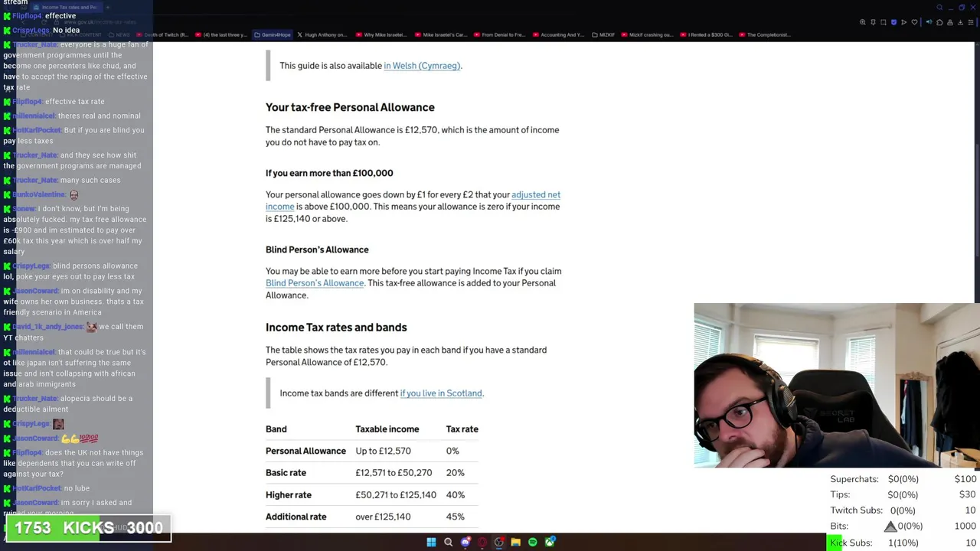This screenshot has height=551, width=980.
Task: Click the 'Taxable income' column header
Action: pos(387,429)
